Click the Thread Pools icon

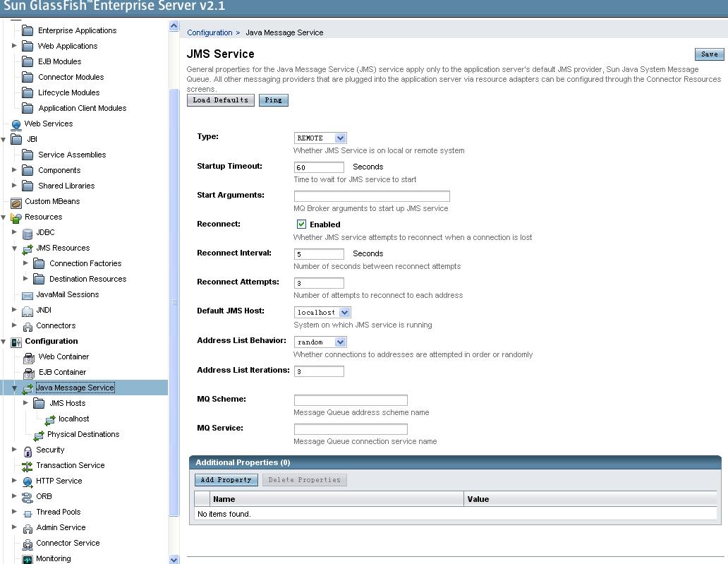click(x=28, y=513)
